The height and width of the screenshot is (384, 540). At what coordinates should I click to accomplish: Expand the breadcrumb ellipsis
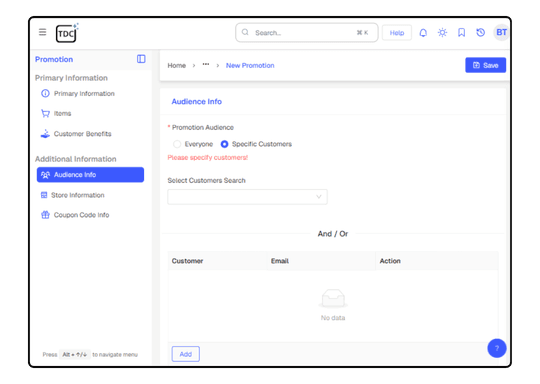(x=206, y=65)
